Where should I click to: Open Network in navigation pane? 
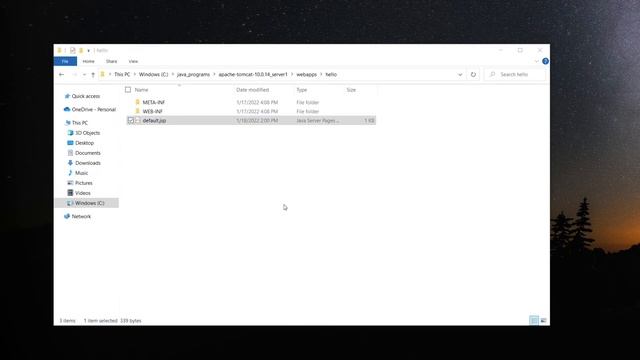point(81,216)
